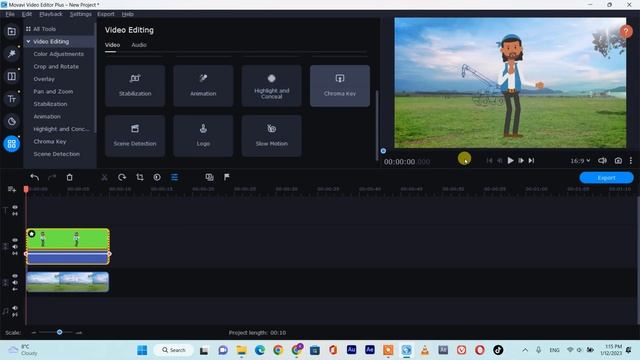Screen dimensions: 640x360
Task: Select All Tools at the top of the tools list
Action: (x=44, y=29)
